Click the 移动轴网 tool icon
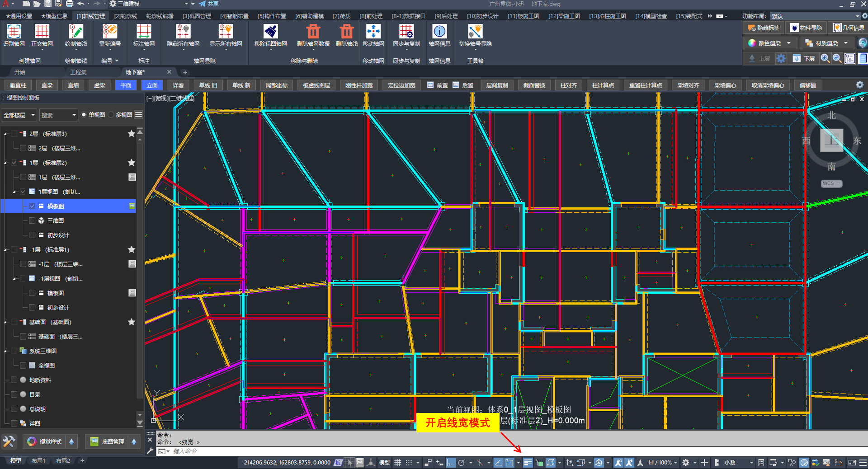 tap(373, 33)
